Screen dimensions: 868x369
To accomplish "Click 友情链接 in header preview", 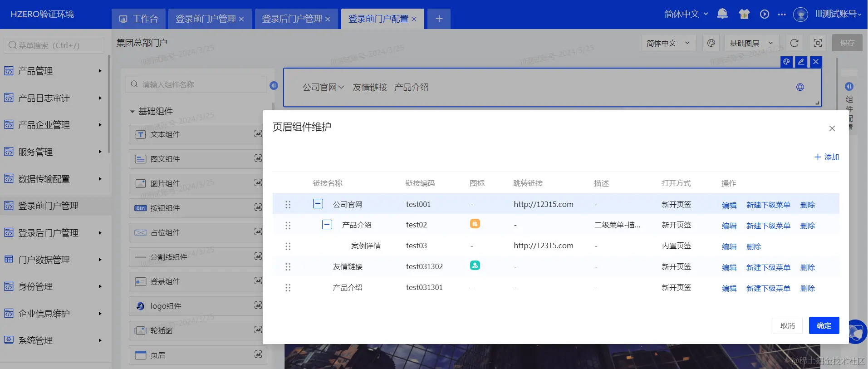I will pyautogui.click(x=370, y=87).
